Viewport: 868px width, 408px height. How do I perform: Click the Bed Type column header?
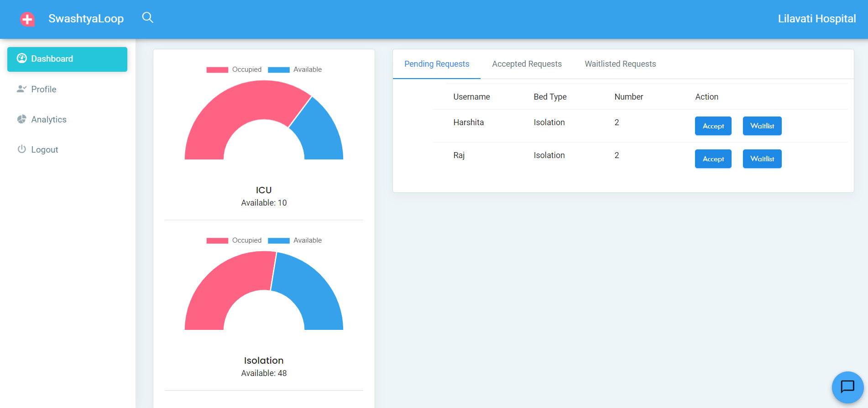[550, 97]
